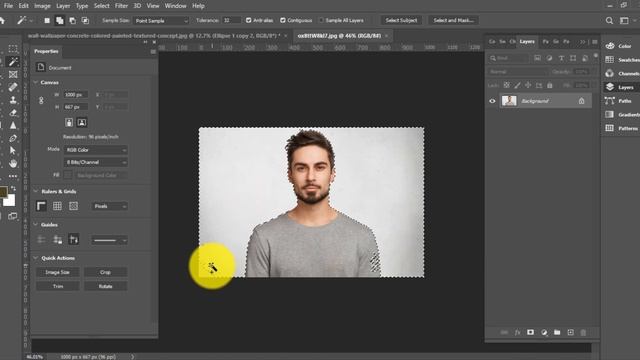Filter layers by type layers (T icon)
The height and width of the screenshot is (360, 640).
[x=561, y=58]
